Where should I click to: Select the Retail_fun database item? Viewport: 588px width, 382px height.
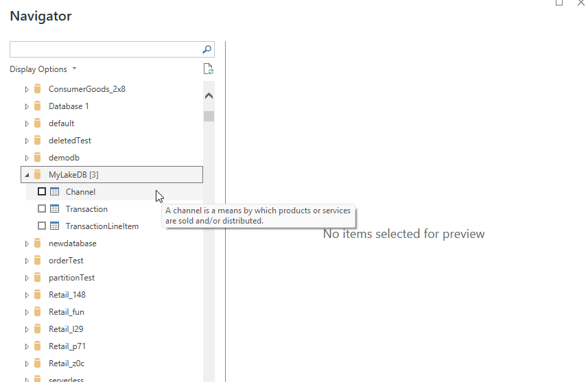click(x=66, y=312)
